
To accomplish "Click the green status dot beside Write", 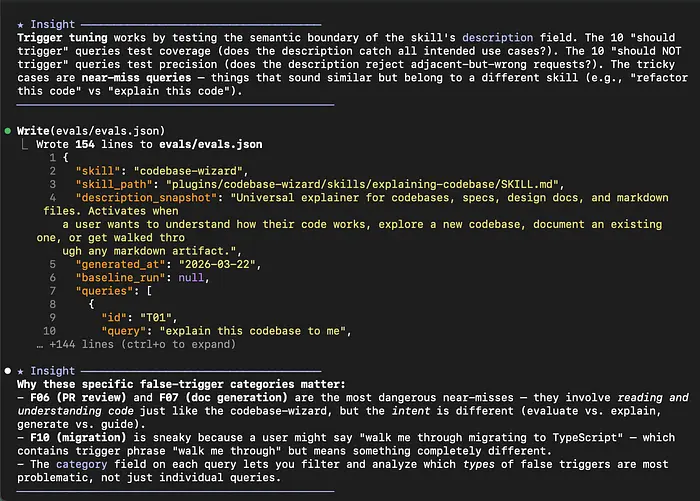I will (x=8, y=131).
